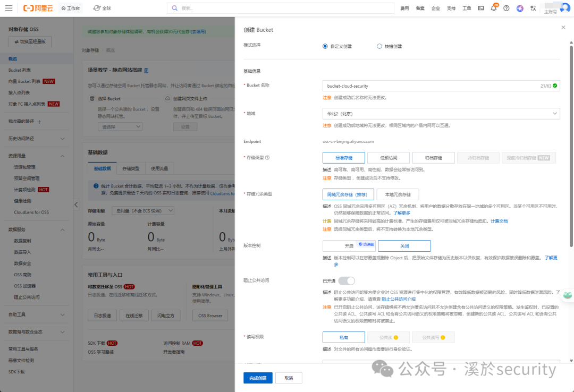Open the help question mark icon
This screenshot has width=574, height=392.
click(506, 8)
